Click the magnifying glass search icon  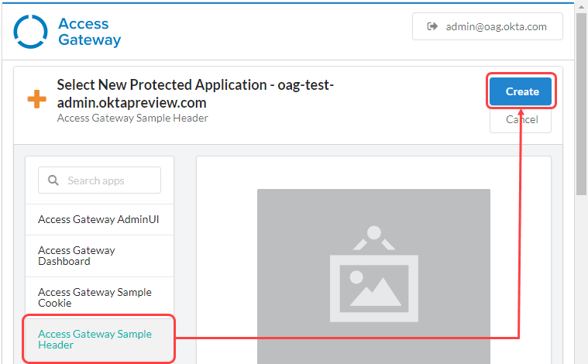point(53,180)
